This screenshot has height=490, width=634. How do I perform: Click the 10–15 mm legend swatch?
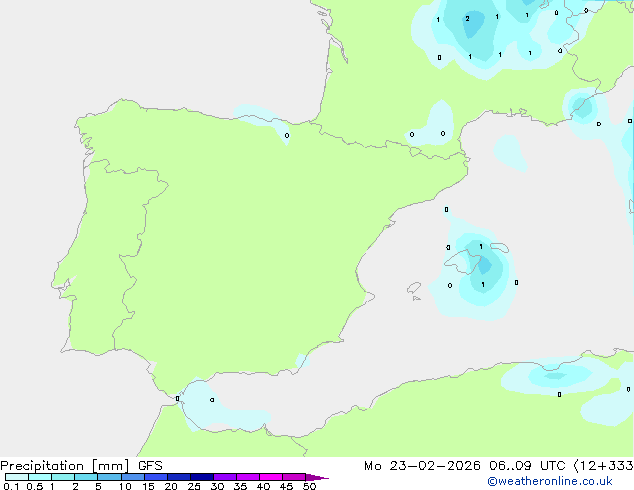(132, 477)
